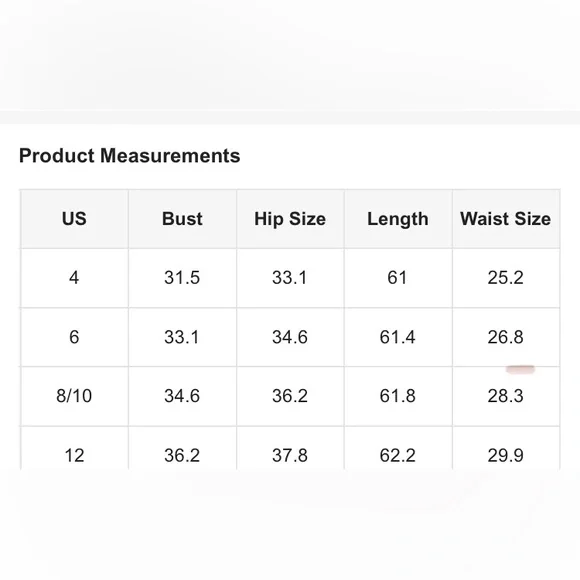Click length value 61.4
580x580 pixels.
point(398,337)
